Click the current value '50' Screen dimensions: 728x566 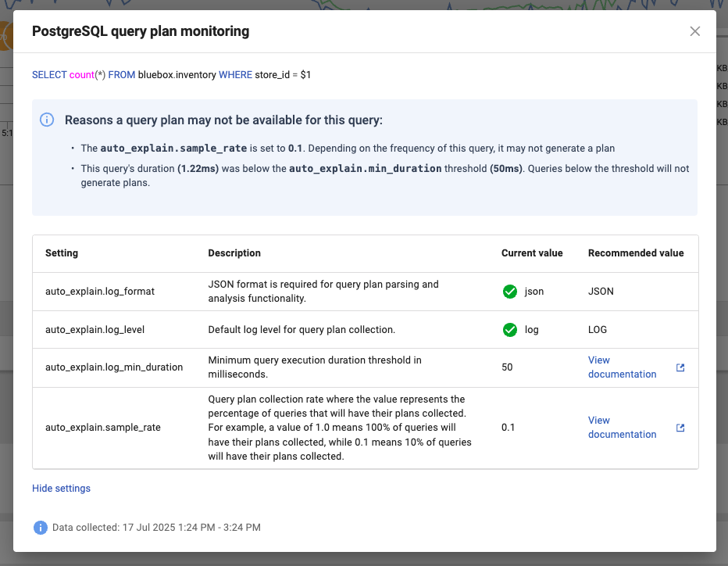[x=507, y=367]
